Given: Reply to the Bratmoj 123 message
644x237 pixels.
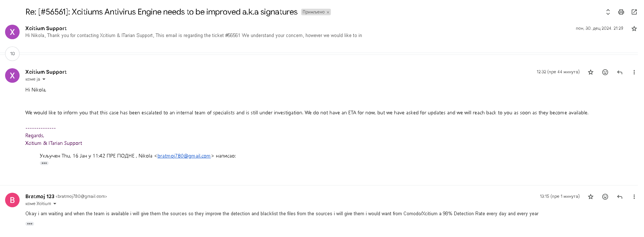Looking at the screenshot, I should pyautogui.click(x=620, y=197).
